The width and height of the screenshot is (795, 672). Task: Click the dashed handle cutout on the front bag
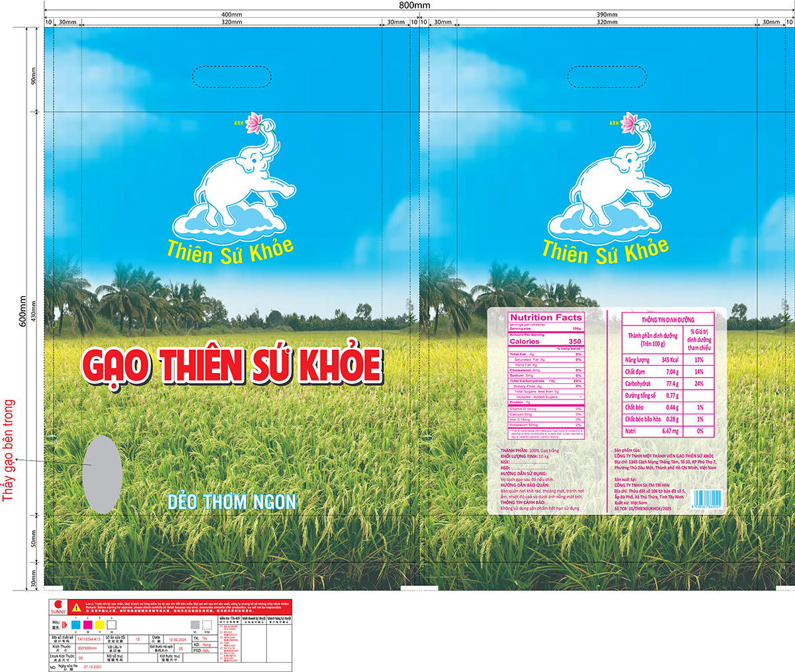(x=232, y=78)
